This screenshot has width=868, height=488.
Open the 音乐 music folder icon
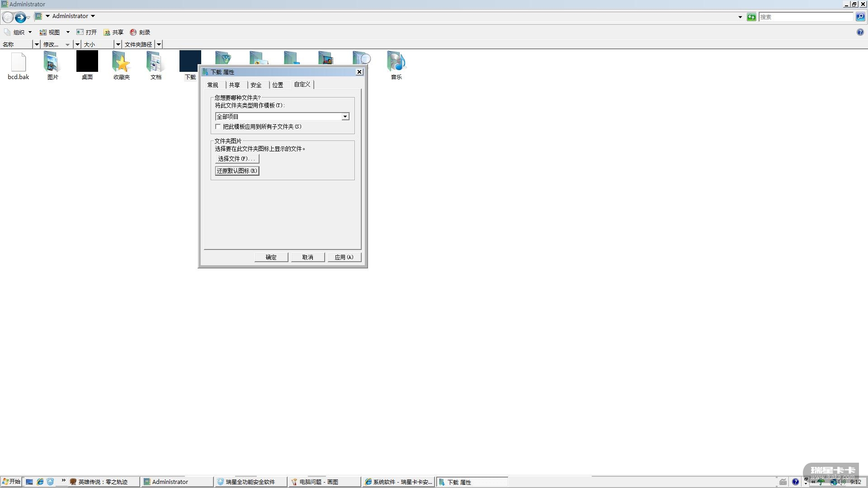396,62
